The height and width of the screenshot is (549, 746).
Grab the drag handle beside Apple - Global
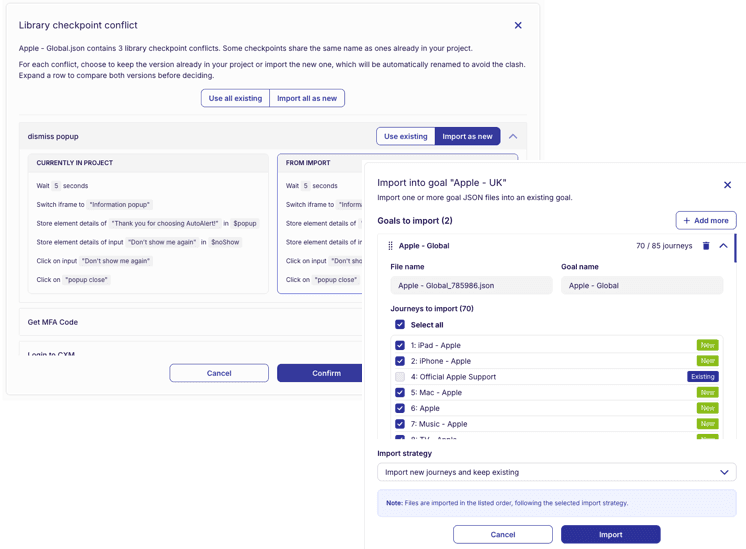tap(390, 245)
